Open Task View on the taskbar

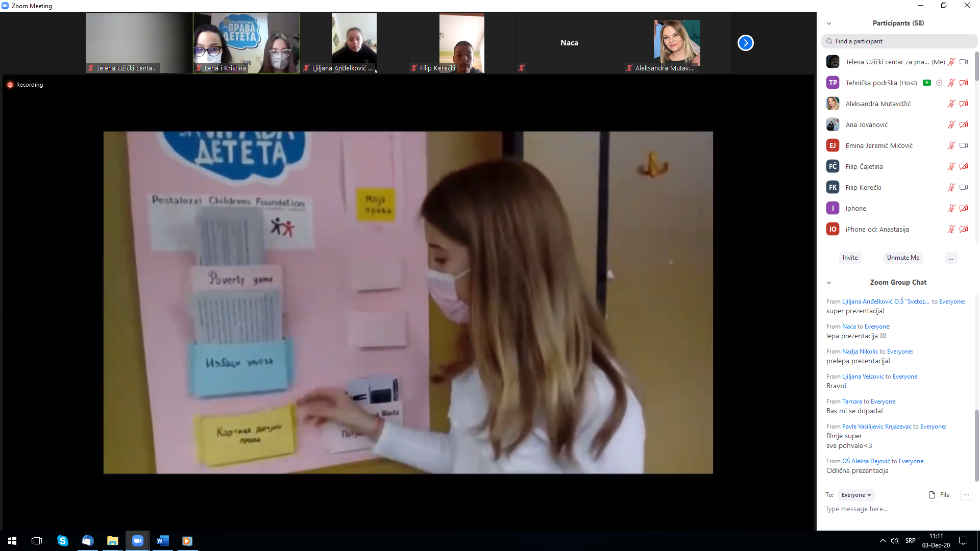(37, 541)
